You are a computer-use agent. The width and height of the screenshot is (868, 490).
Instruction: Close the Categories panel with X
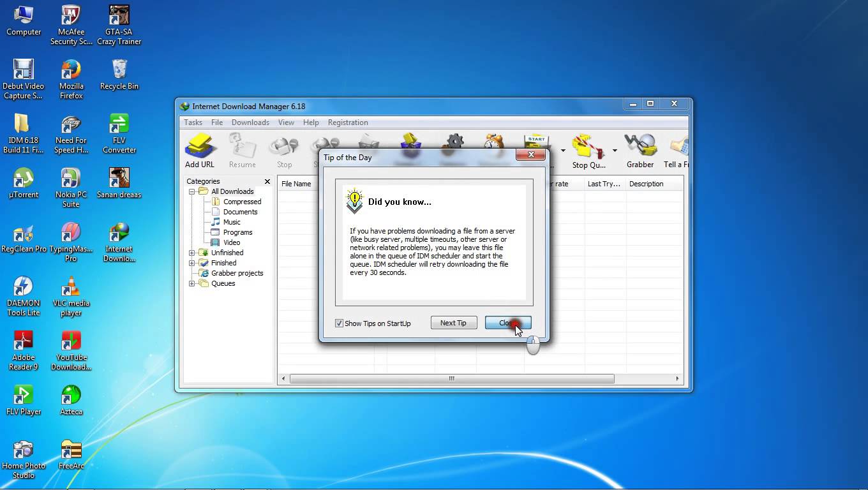click(267, 182)
